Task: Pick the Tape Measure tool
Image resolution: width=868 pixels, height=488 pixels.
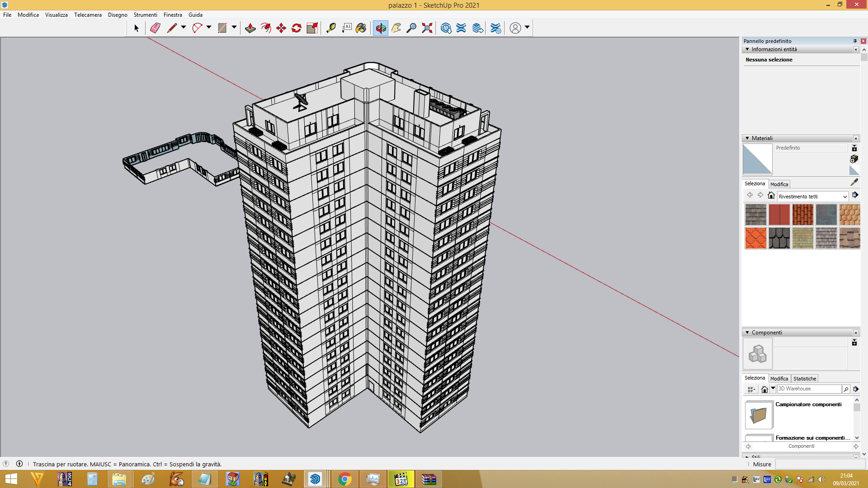Action: coord(331,28)
